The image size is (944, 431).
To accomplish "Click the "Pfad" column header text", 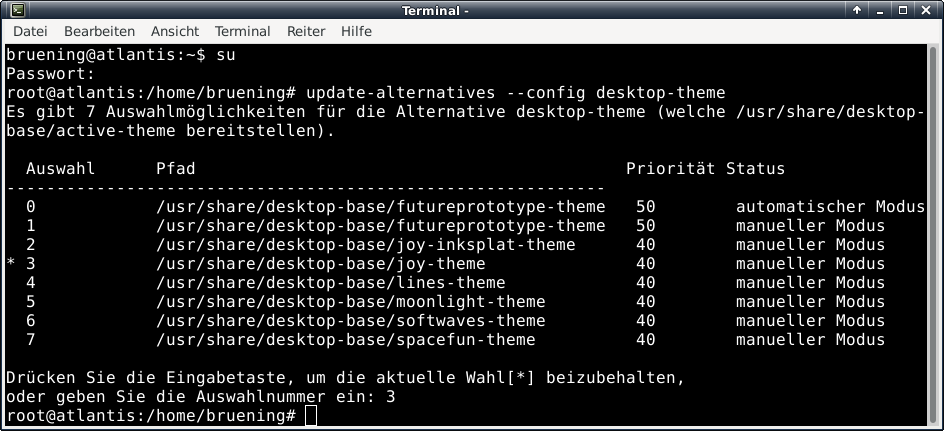I will click(x=176, y=169).
